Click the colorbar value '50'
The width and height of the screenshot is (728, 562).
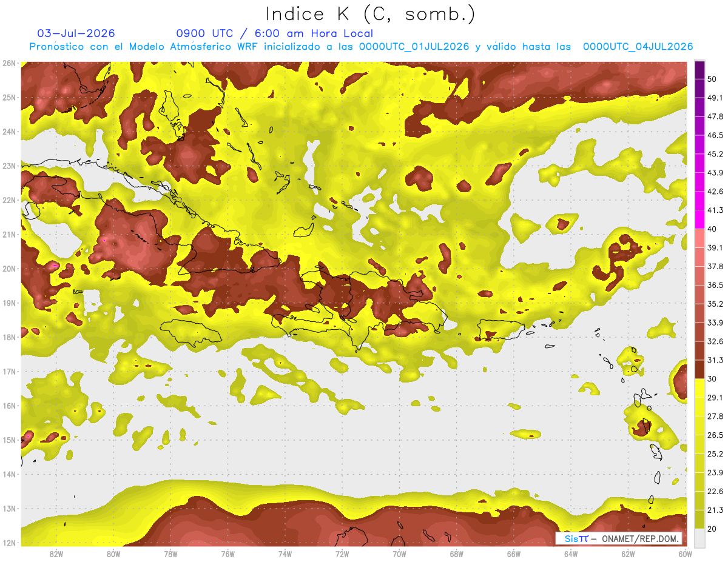point(712,79)
